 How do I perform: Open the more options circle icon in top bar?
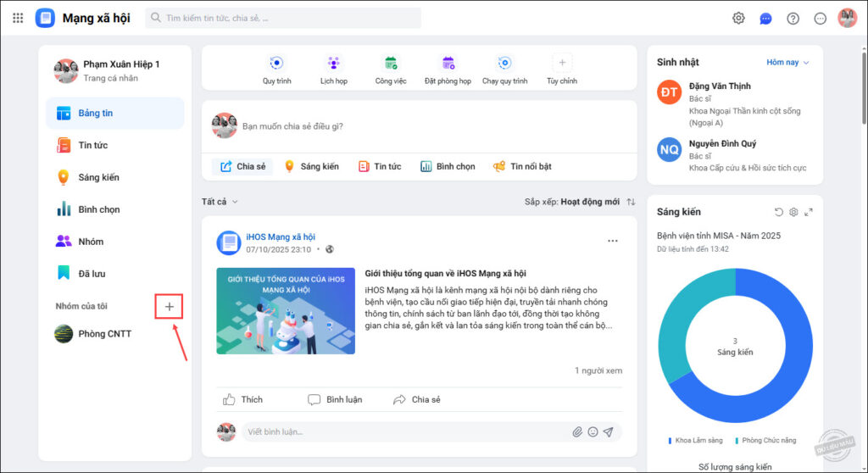(820, 19)
